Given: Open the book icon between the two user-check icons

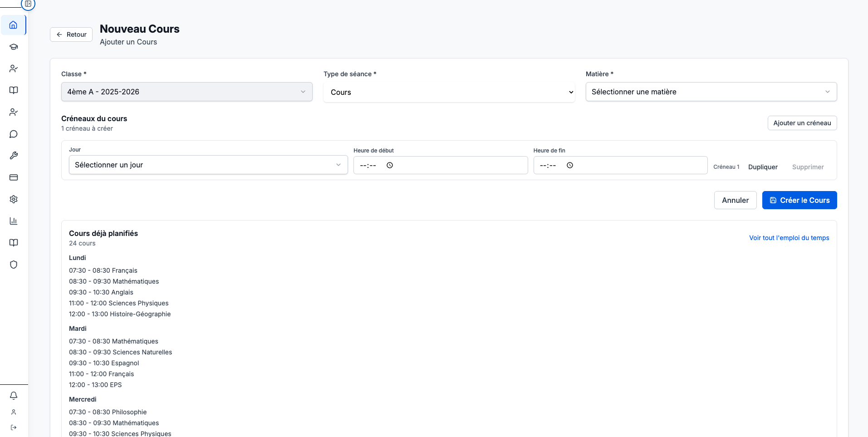Looking at the screenshot, I should (x=14, y=90).
